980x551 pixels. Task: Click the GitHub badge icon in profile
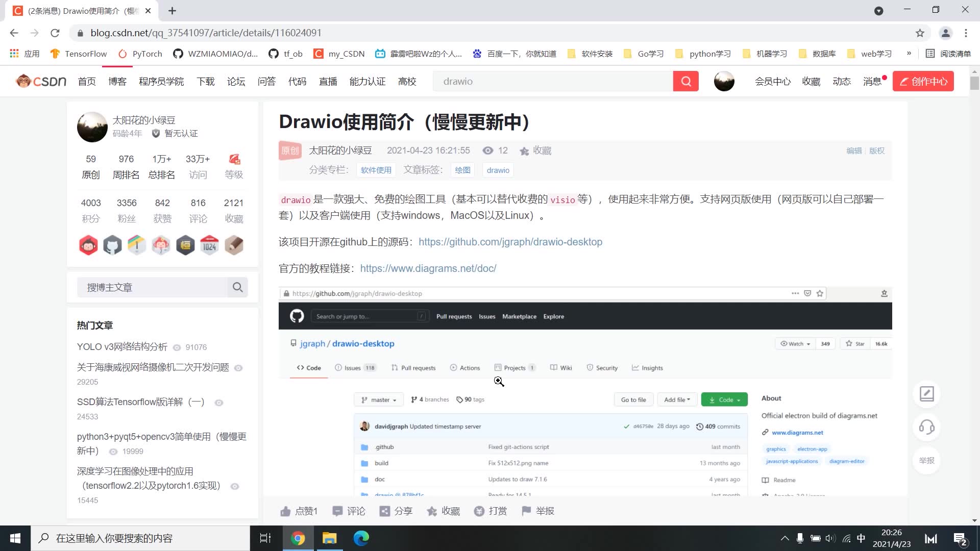(x=112, y=245)
